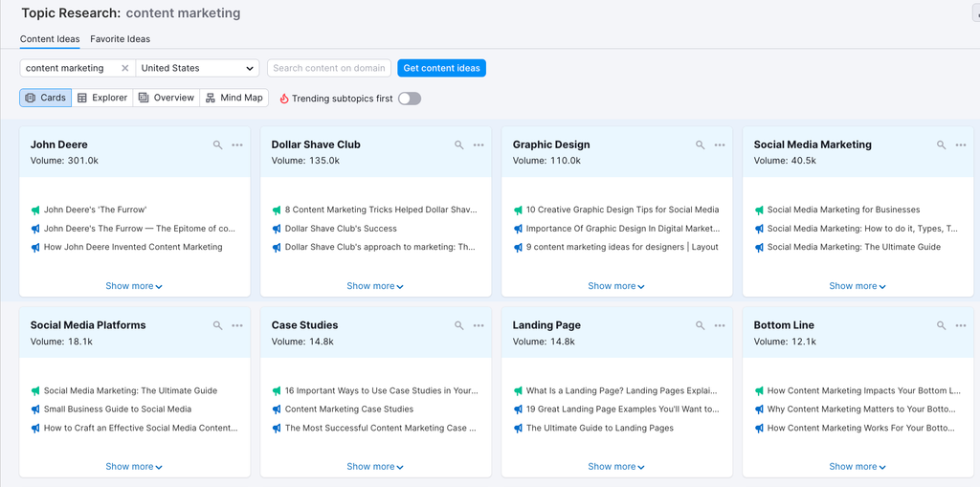
Task: Open The Most Successful Content Marketing Case headline
Action: (x=381, y=429)
